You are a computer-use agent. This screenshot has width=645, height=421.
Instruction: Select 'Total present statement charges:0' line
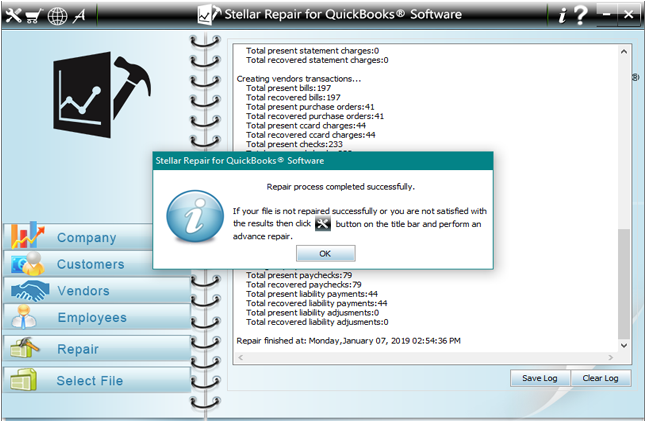313,51
